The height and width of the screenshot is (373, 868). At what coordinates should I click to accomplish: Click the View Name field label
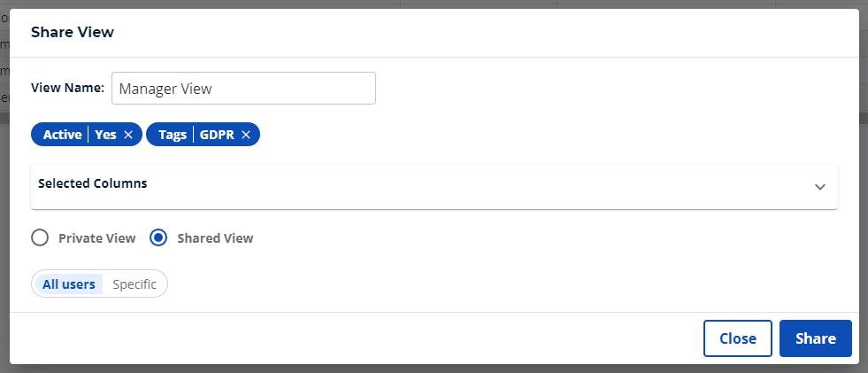(67, 88)
